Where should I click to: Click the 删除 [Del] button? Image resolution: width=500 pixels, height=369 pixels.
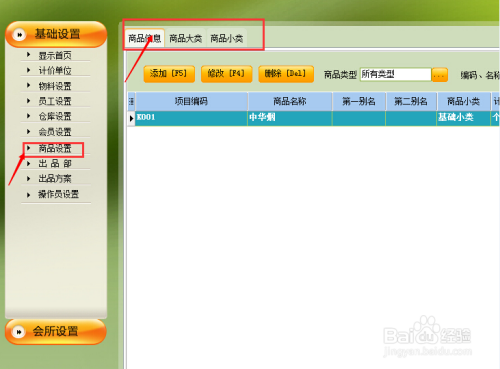point(286,74)
